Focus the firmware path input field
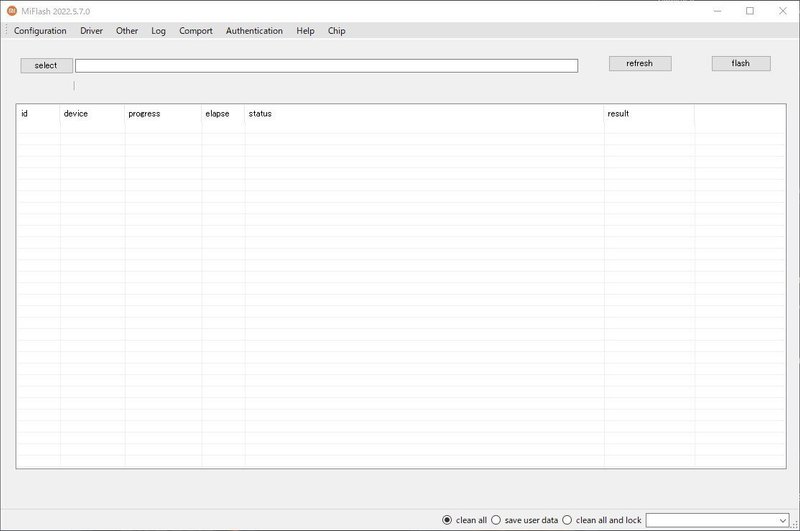Screen dimensions: 800x531 [327, 65]
